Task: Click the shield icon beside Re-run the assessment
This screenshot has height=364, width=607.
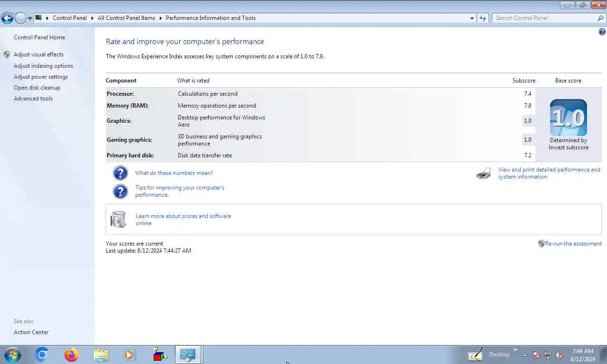Action: tap(541, 244)
